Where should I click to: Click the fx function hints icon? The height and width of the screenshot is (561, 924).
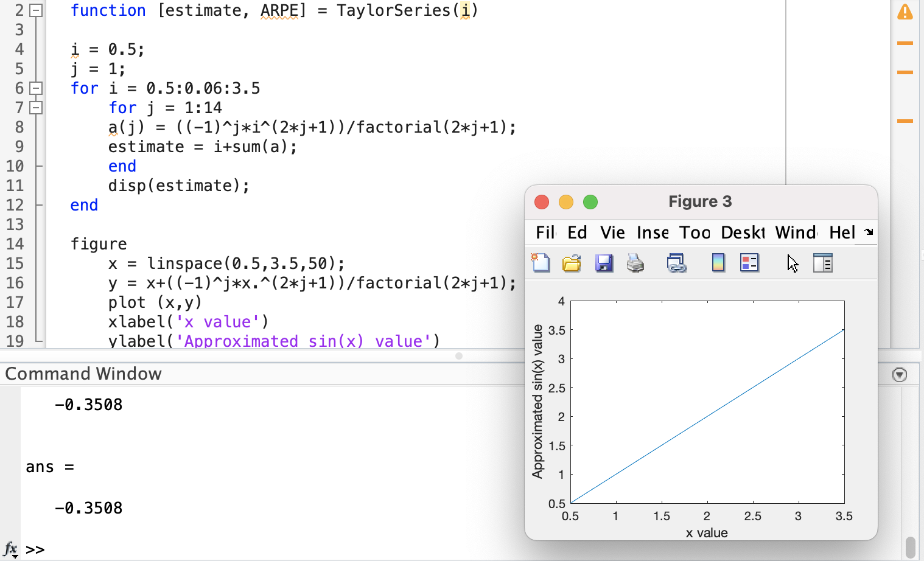click(10, 548)
